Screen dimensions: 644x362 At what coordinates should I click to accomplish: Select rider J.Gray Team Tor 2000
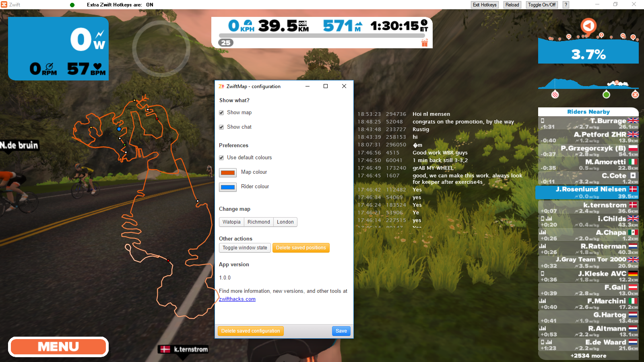click(x=588, y=262)
